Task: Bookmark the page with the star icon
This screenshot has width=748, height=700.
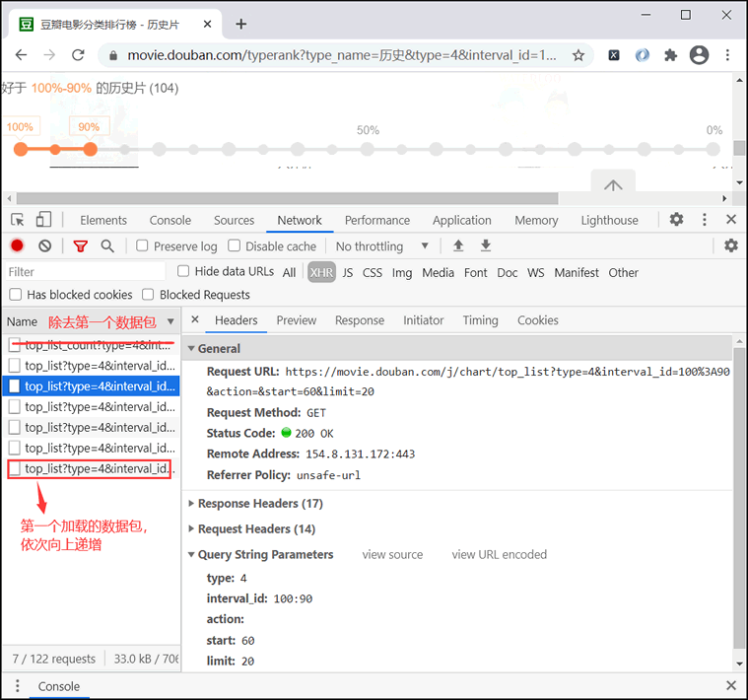Action: tap(578, 55)
